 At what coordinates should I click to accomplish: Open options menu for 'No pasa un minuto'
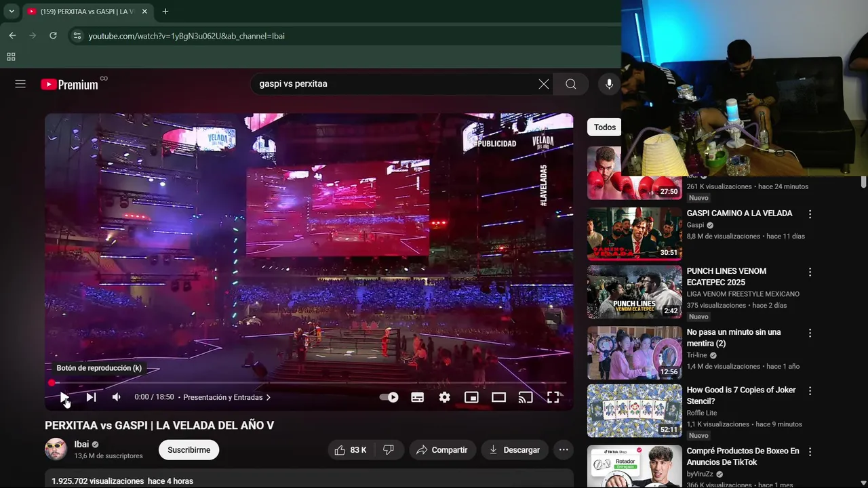point(810,333)
